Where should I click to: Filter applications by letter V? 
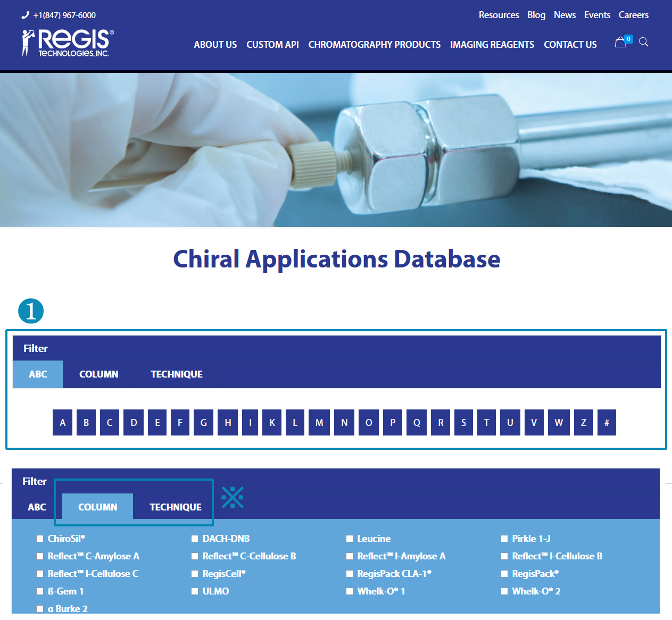534,423
